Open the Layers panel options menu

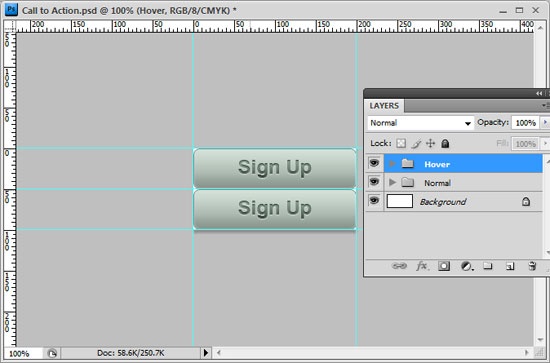pos(545,105)
